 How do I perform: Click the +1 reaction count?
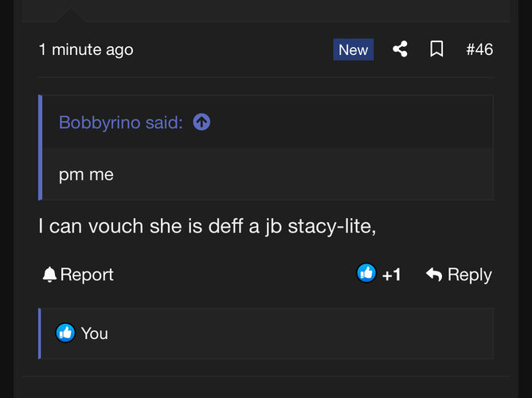pyautogui.click(x=392, y=275)
